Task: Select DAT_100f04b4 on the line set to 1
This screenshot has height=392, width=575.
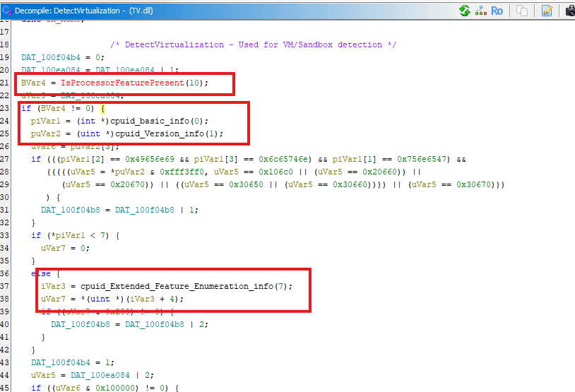Action: click(61, 362)
